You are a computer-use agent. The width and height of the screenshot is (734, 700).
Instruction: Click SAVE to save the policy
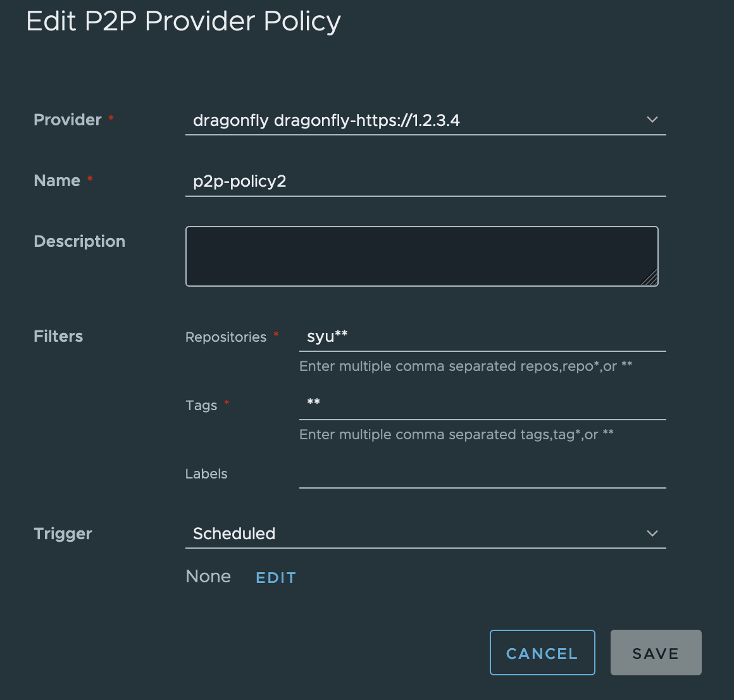(656, 653)
